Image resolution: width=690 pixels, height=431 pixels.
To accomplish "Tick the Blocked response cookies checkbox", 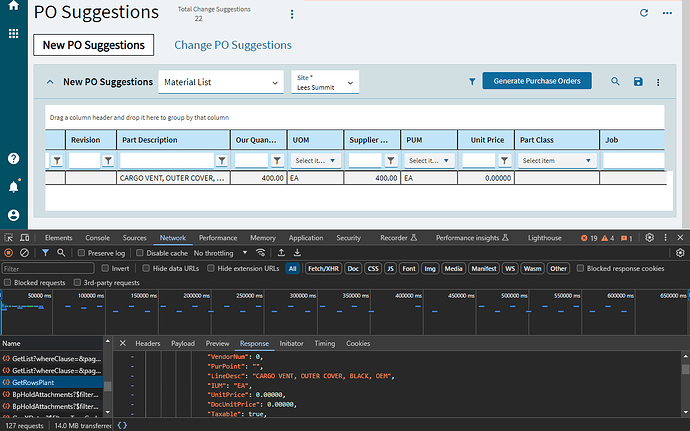I will 580,268.
